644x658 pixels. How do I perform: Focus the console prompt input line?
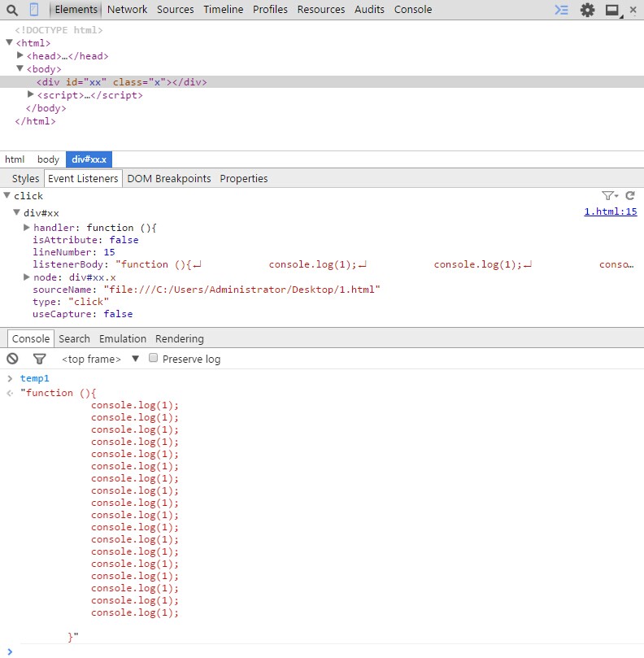click(x=332, y=651)
